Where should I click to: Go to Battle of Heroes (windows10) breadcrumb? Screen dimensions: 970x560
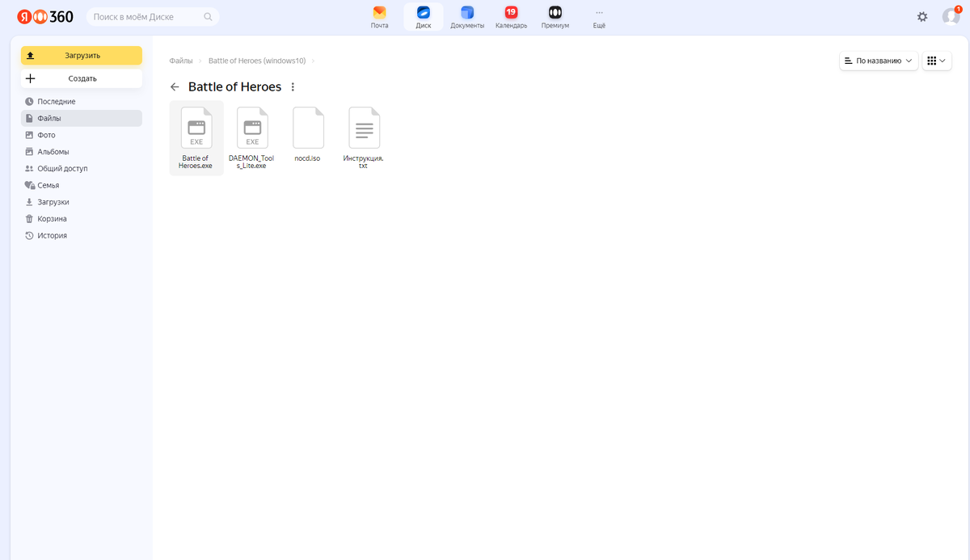pyautogui.click(x=257, y=61)
